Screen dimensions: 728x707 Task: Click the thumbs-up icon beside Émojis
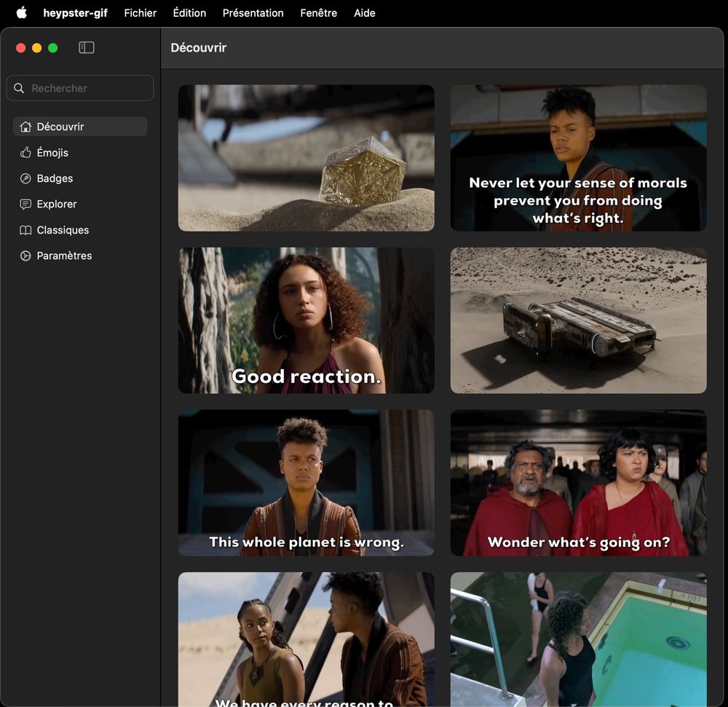(x=25, y=152)
